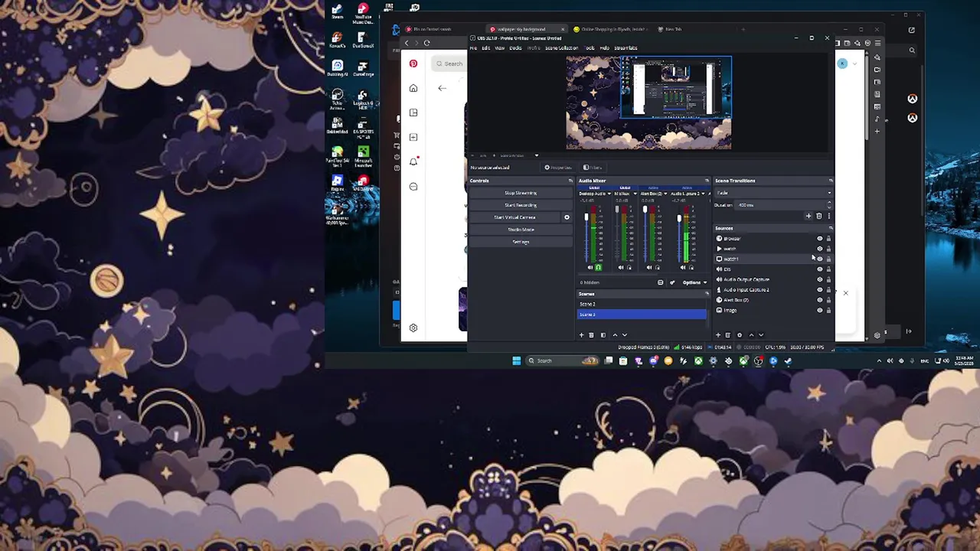Open Mic/Aux channel dropdown arrow

(x=635, y=194)
